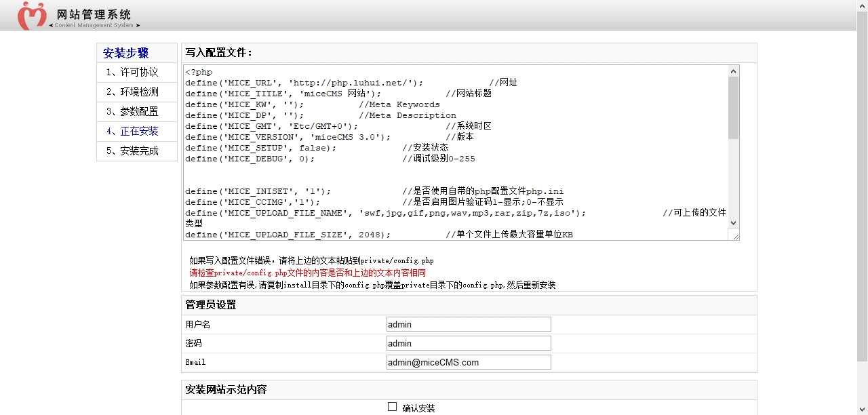The height and width of the screenshot is (415, 868).
Task: Click the 管理员设置 section heading
Action: [211, 305]
